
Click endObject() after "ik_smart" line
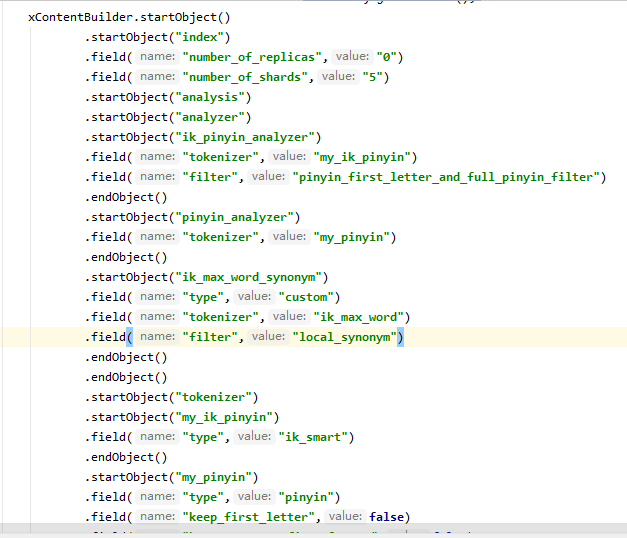[x=126, y=457]
